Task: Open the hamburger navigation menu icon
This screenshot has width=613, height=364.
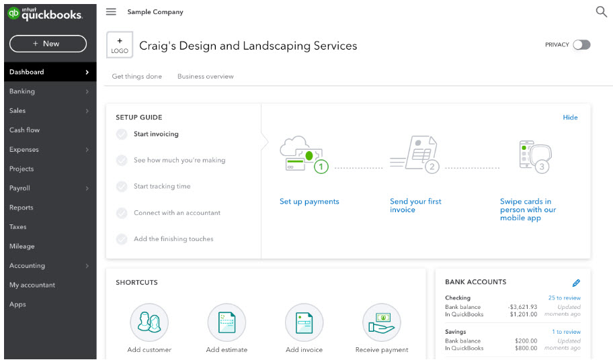Action: point(111,11)
